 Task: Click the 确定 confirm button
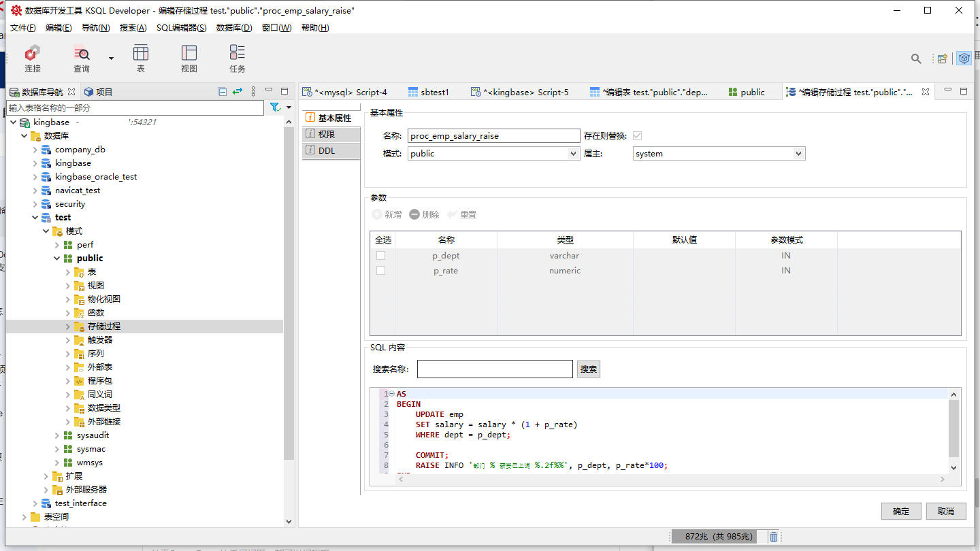pyautogui.click(x=900, y=512)
